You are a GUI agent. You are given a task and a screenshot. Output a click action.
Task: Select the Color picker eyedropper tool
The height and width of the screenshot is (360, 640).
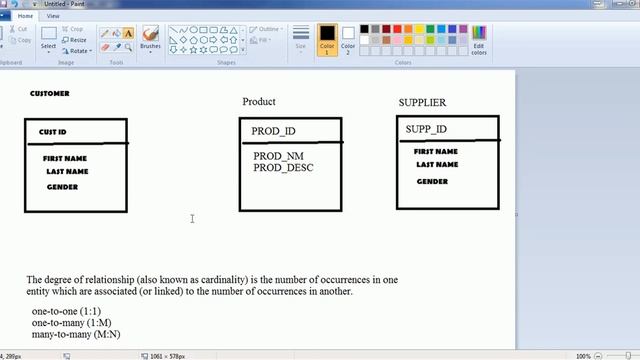[x=117, y=47]
